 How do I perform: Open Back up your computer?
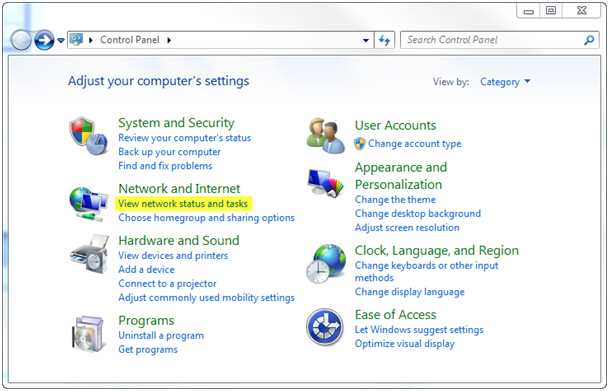(x=169, y=152)
